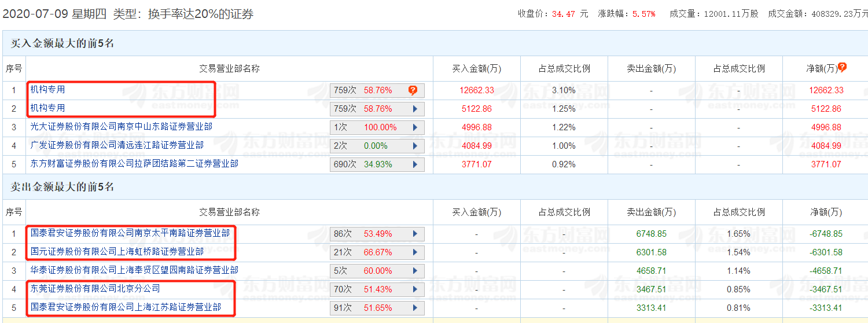Open the 机构专用 link in the 5122.86 row

tap(47, 108)
